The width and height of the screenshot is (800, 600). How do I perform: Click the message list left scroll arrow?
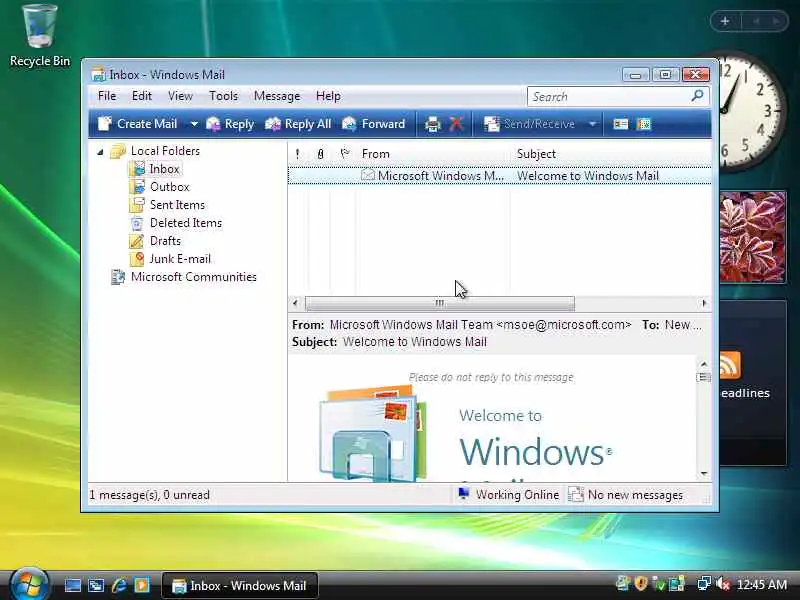coord(295,303)
